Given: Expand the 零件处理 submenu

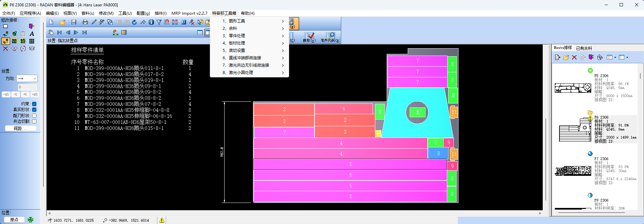Looking at the screenshot, I should [250, 36].
